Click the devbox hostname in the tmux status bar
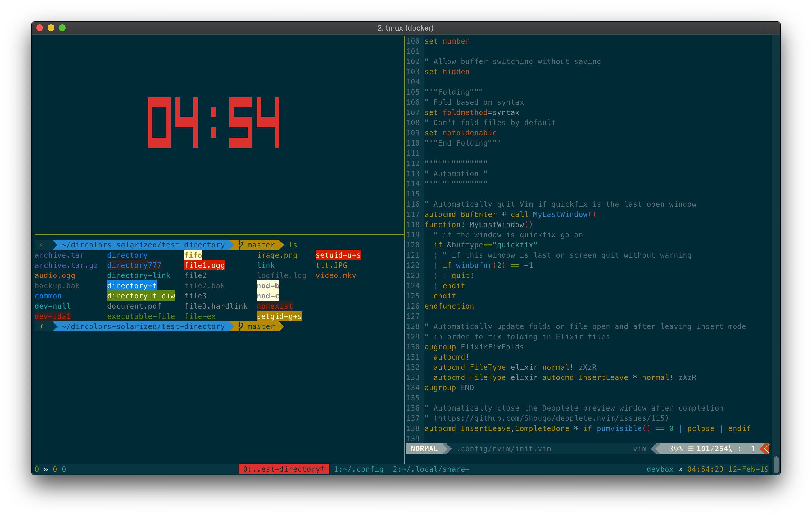This screenshot has width=812, height=517. tap(660, 469)
